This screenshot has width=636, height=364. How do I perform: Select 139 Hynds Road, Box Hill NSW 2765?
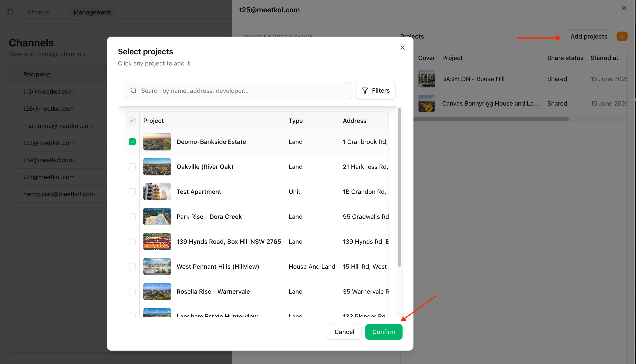pyautogui.click(x=229, y=242)
